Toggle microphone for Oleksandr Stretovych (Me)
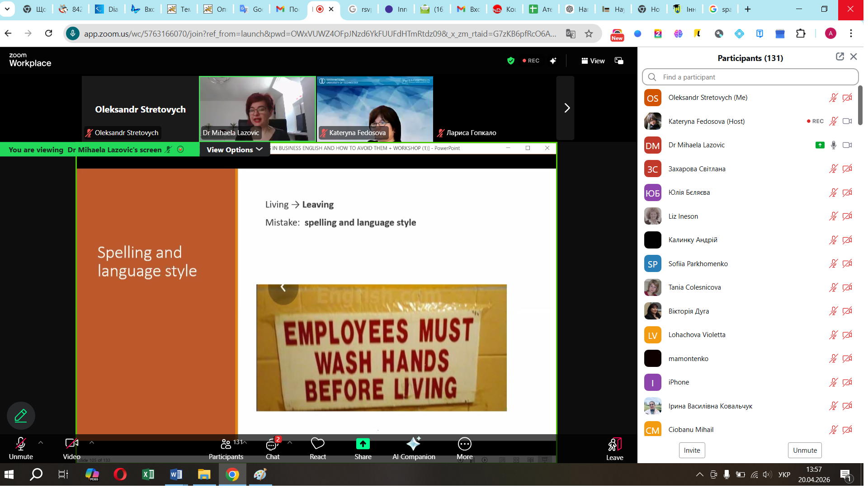 pyautogui.click(x=833, y=98)
